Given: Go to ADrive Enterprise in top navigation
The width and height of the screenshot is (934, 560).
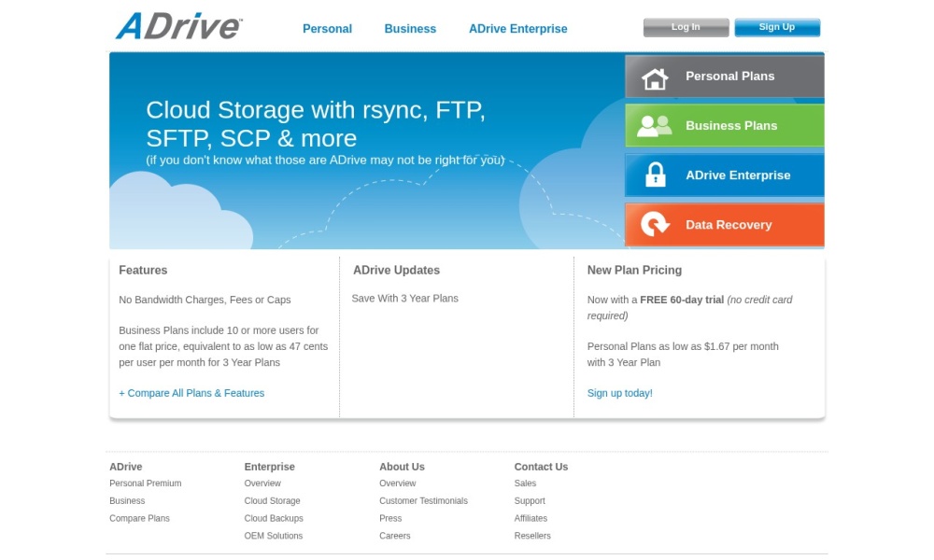Looking at the screenshot, I should click(x=517, y=29).
